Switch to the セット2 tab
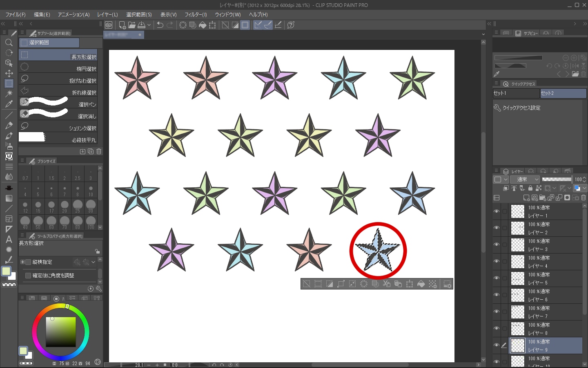 563,93
